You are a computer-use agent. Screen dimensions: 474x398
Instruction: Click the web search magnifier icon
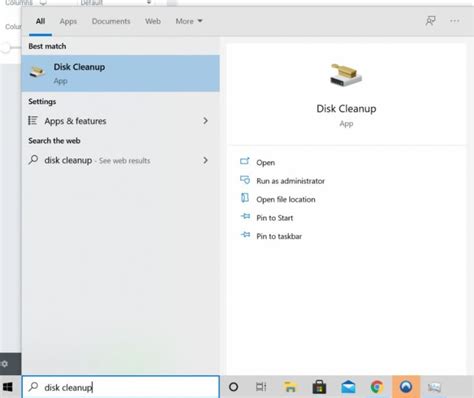point(33,160)
